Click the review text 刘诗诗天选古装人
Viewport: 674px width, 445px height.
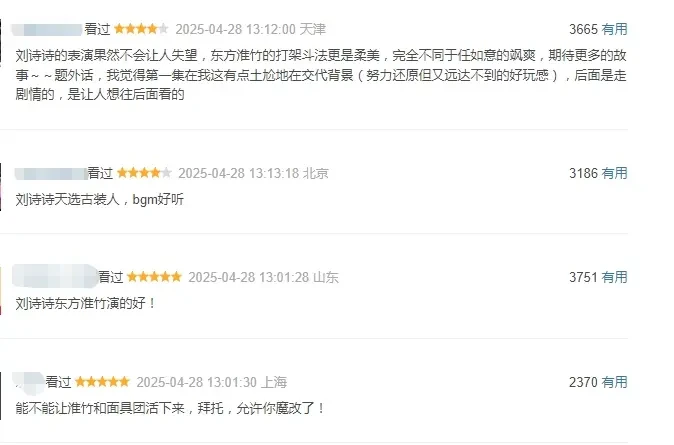point(67,199)
